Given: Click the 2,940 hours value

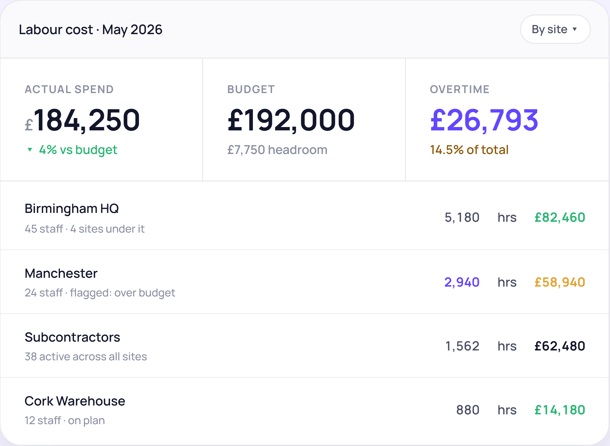Looking at the screenshot, I should (x=462, y=282).
